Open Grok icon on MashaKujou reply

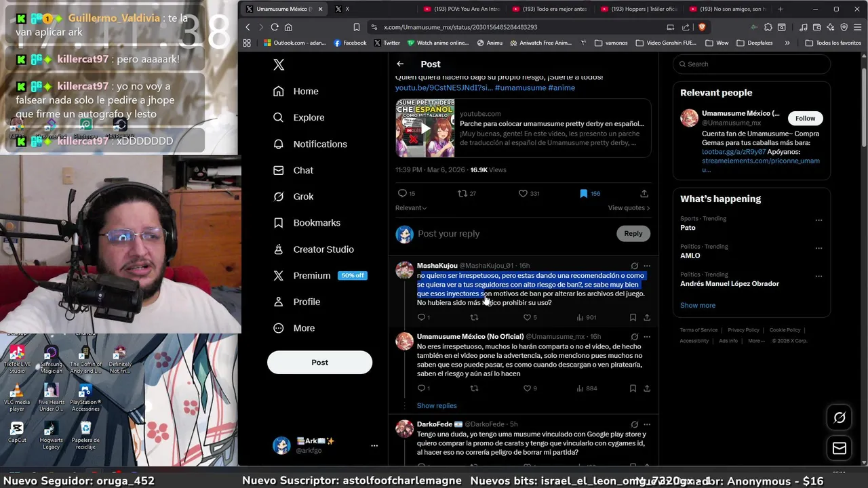[x=634, y=266]
